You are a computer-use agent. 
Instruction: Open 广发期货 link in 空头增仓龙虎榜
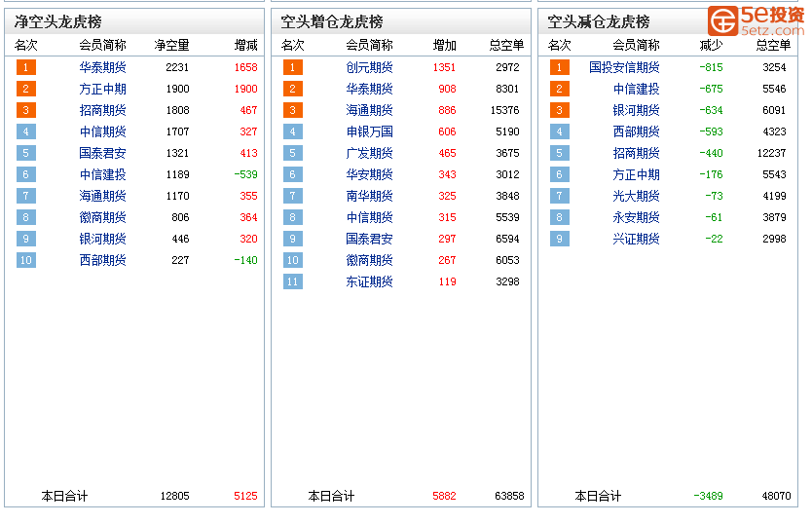coord(369,153)
